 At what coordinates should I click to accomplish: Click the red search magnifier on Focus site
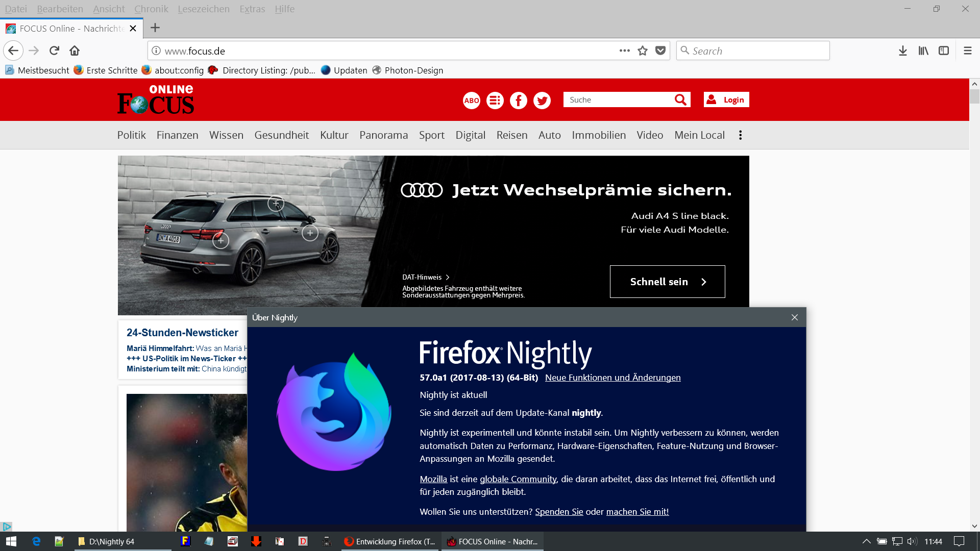click(x=680, y=100)
